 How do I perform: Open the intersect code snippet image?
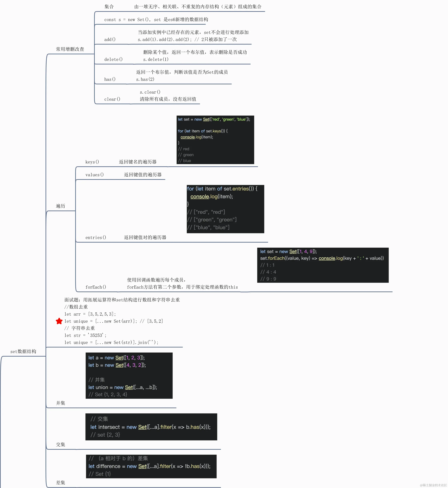151,427
